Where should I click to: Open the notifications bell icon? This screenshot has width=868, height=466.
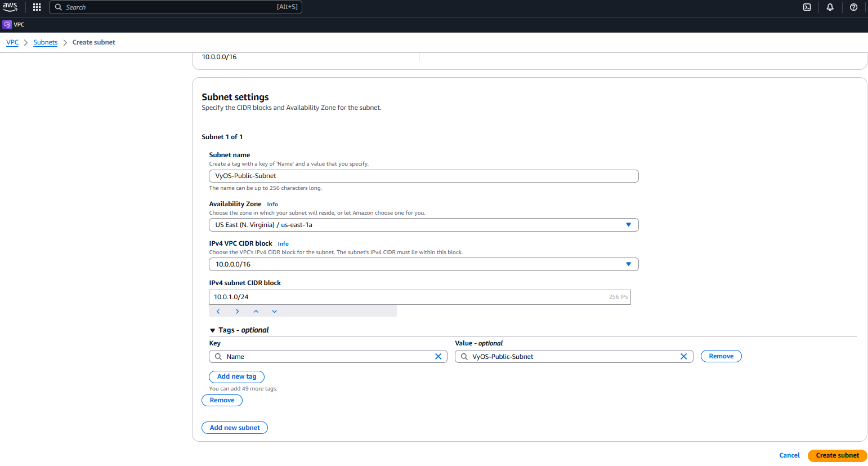pos(830,7)
